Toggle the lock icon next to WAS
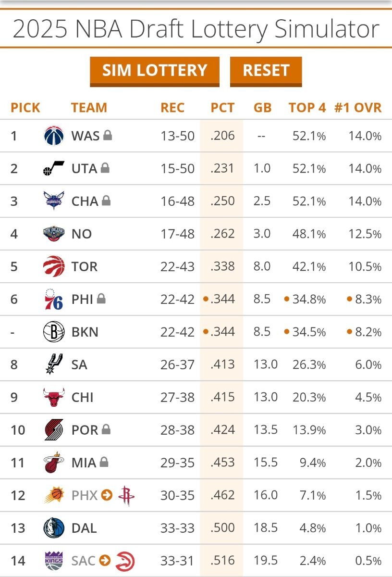The height and width of the screenshot is (577, 392). (x=108, y=136)
